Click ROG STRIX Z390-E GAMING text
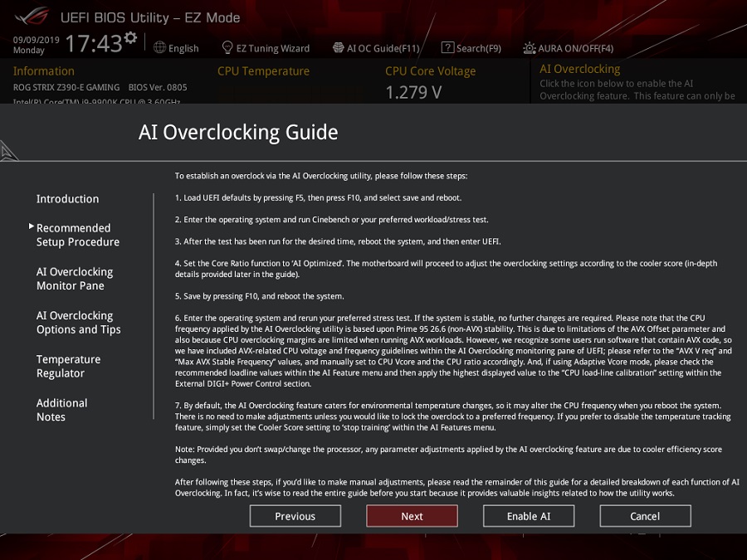The width and height of the screenshot is (747, 560). (x=66, y=87)
